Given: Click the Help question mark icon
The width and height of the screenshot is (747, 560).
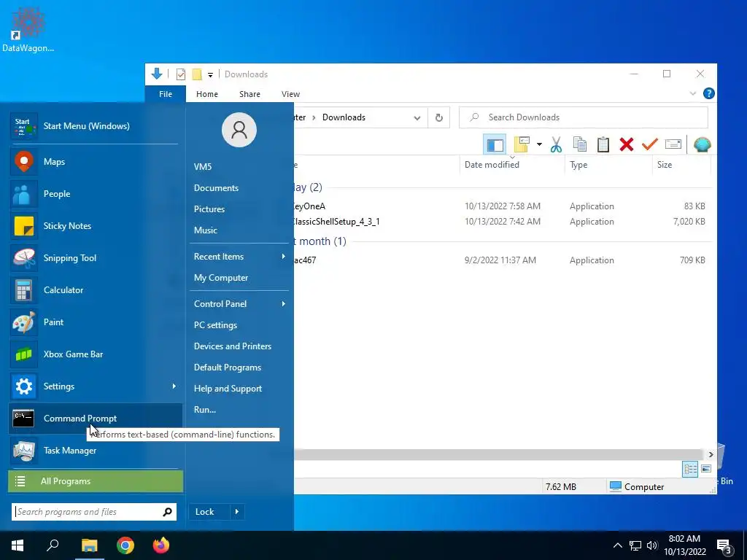Looking at the screenshot, I should [x=709, y=94].
